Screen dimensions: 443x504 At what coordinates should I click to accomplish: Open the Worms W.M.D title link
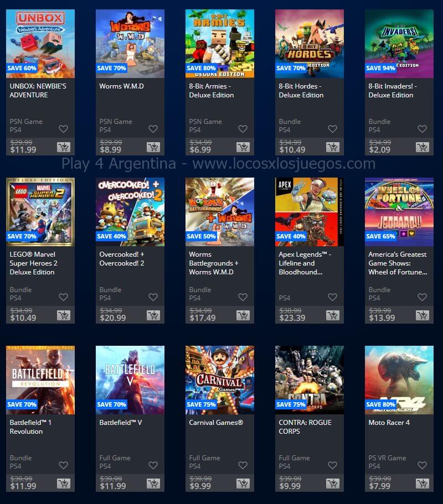tap(122, 86)
